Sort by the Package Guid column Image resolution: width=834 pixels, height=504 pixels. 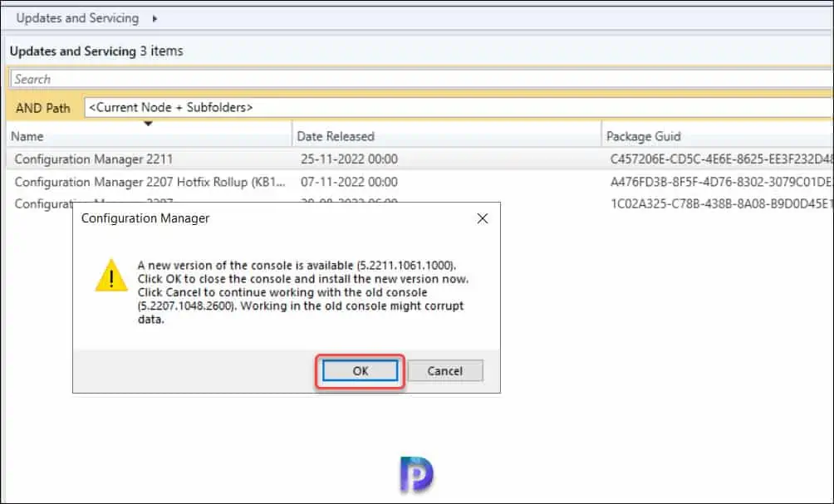718,136
